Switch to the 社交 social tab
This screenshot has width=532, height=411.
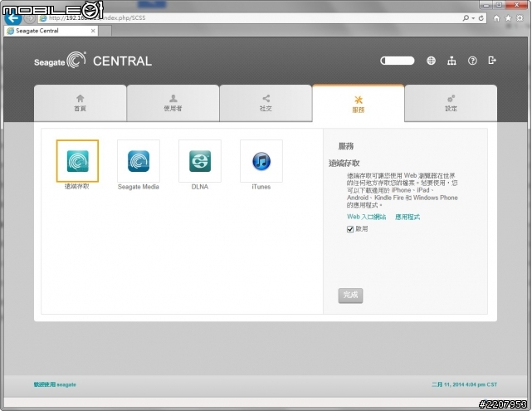(266, 103)
